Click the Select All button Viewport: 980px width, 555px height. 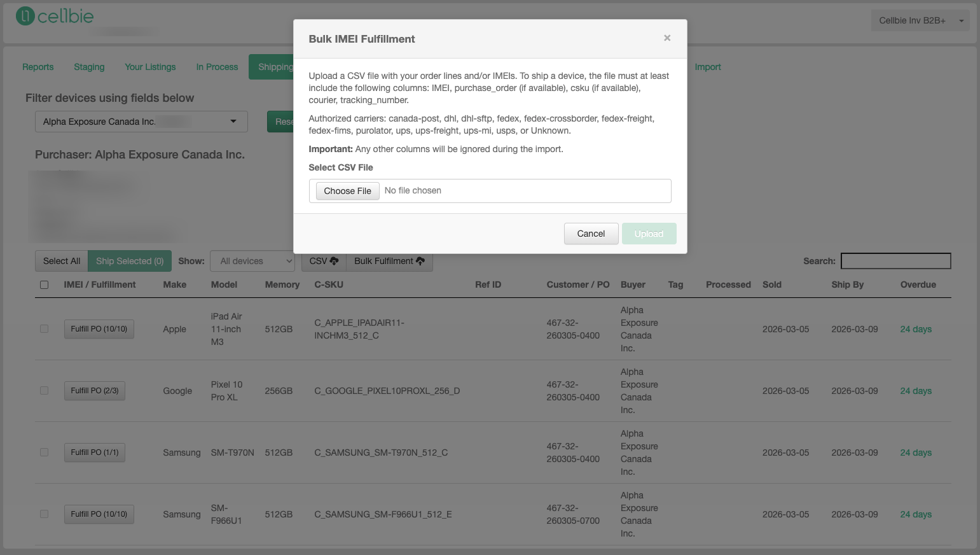[x=62, y=261]
